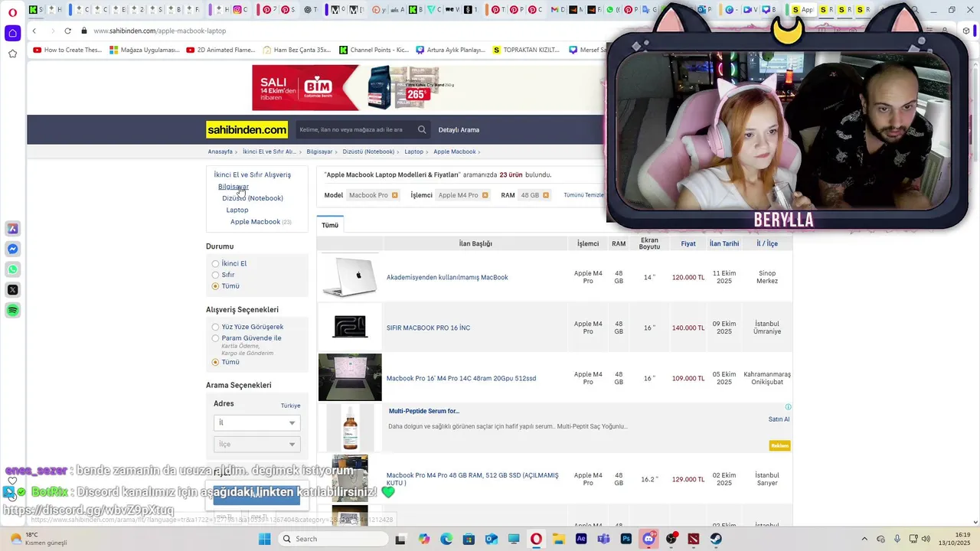Select Tümü under Durumu

coord(215,286)
